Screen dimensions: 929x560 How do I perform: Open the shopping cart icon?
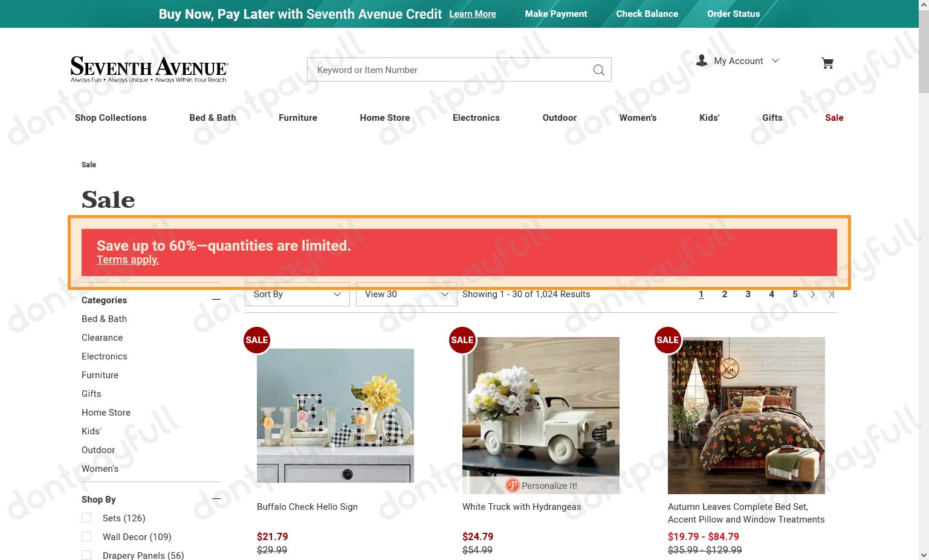827,63
